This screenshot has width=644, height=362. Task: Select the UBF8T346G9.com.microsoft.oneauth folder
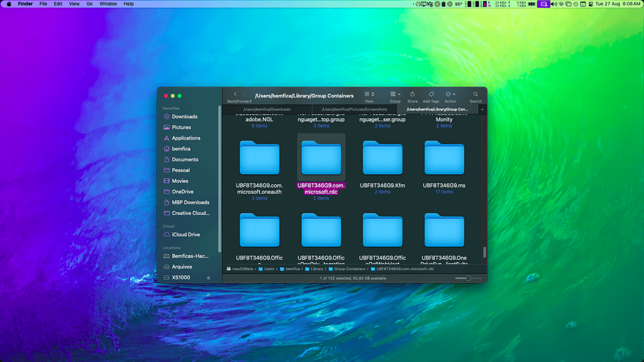point(259,158)
